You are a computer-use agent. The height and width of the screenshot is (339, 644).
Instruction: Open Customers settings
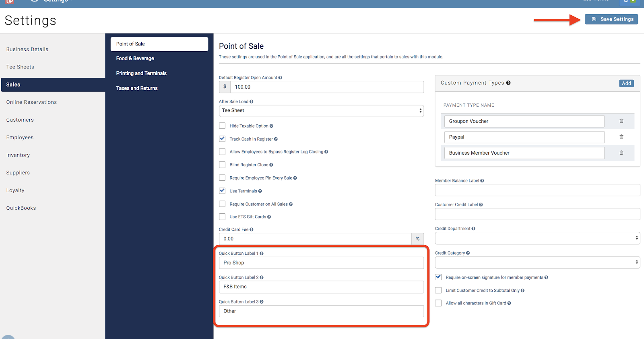[20, 120]
